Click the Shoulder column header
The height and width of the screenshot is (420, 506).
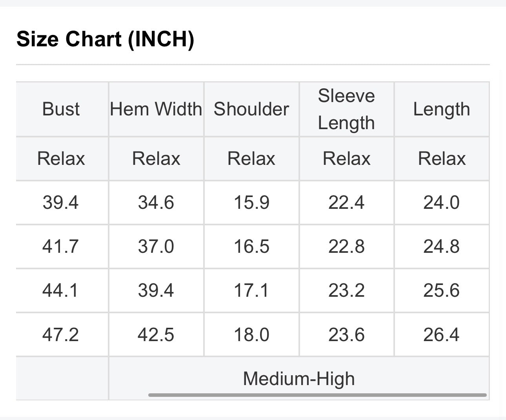click(251, 109)
